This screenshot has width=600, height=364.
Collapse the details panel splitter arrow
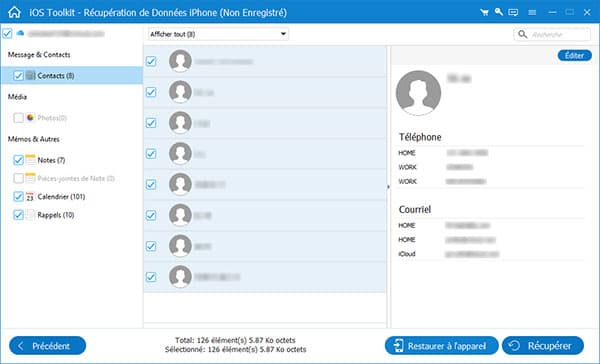coord(388,187)
